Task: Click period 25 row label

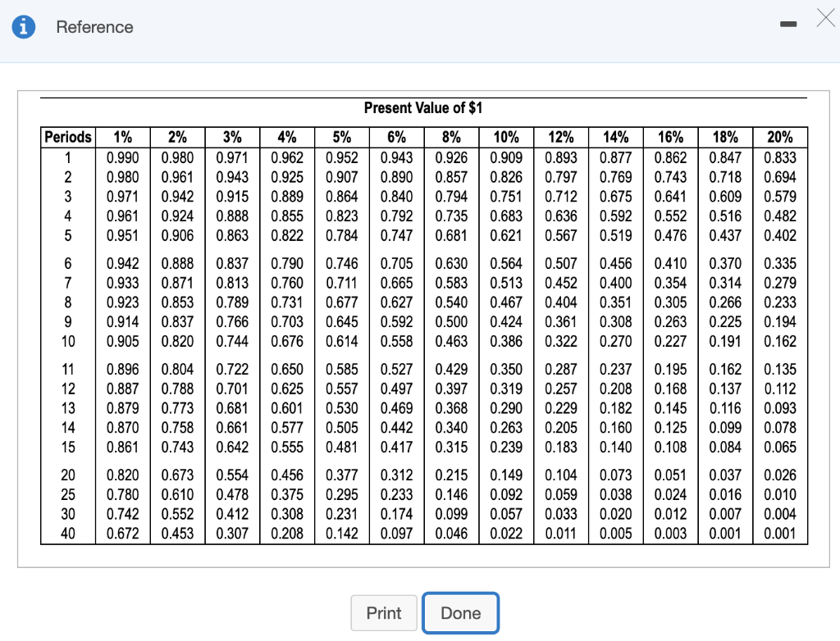Action: 67,495
